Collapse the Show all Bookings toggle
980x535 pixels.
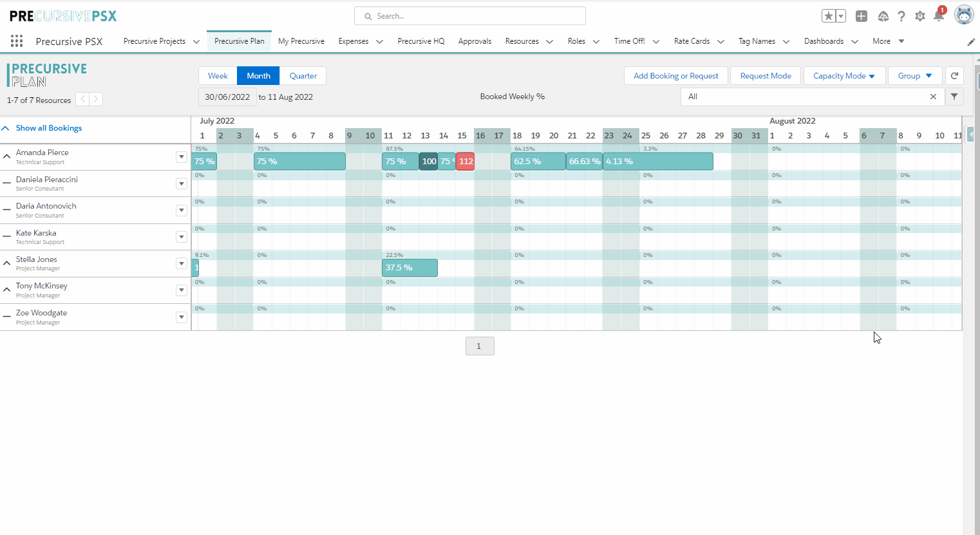[5, 128]
